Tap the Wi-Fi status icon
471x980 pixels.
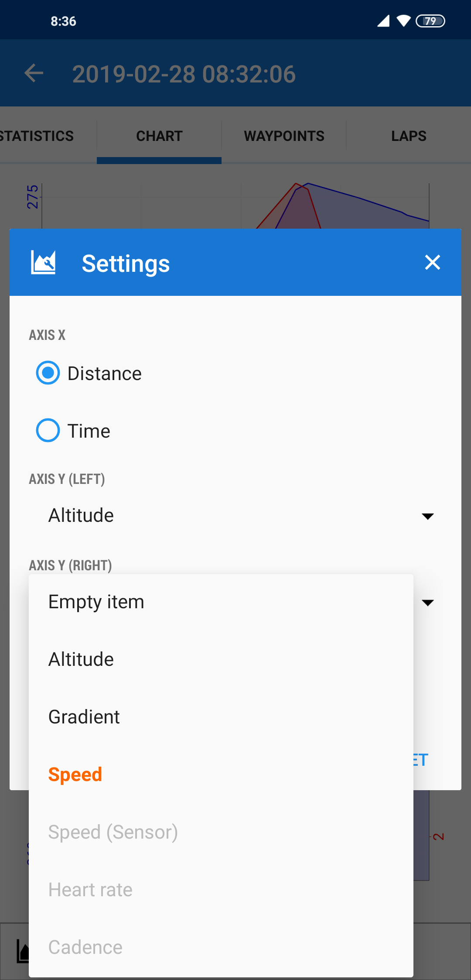[404, 21]
